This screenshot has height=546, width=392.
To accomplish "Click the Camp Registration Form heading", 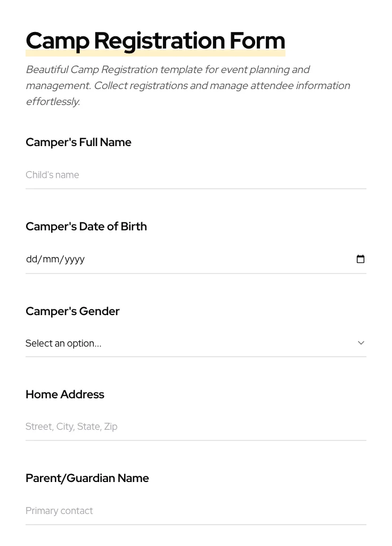I will pos(156,41).
